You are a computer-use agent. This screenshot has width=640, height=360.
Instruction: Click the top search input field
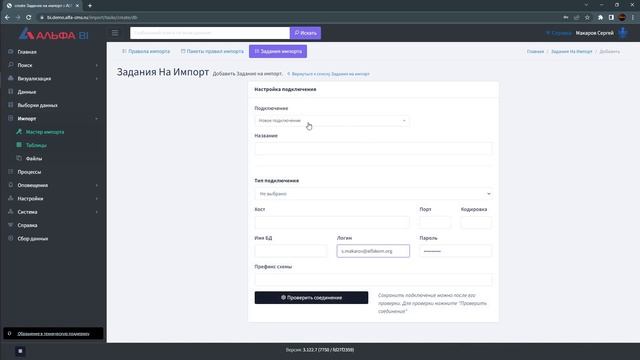210,33
